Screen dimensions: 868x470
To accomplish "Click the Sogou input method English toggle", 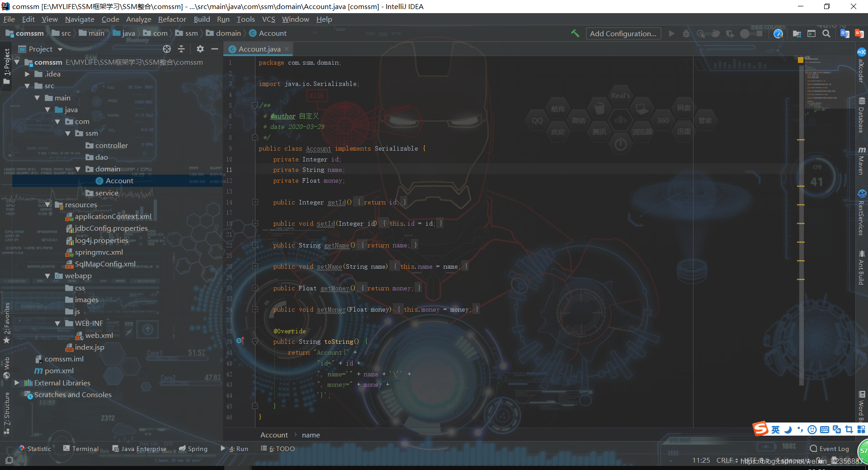I will pyautogui.click(x=775, y=430).
